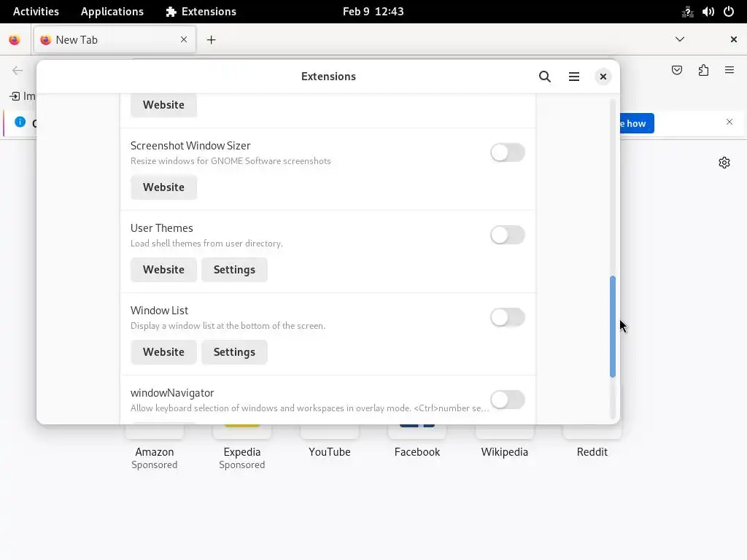747x560 pixels.
Task: Open Firefox Pocket save icon
Action: (676, 71)
